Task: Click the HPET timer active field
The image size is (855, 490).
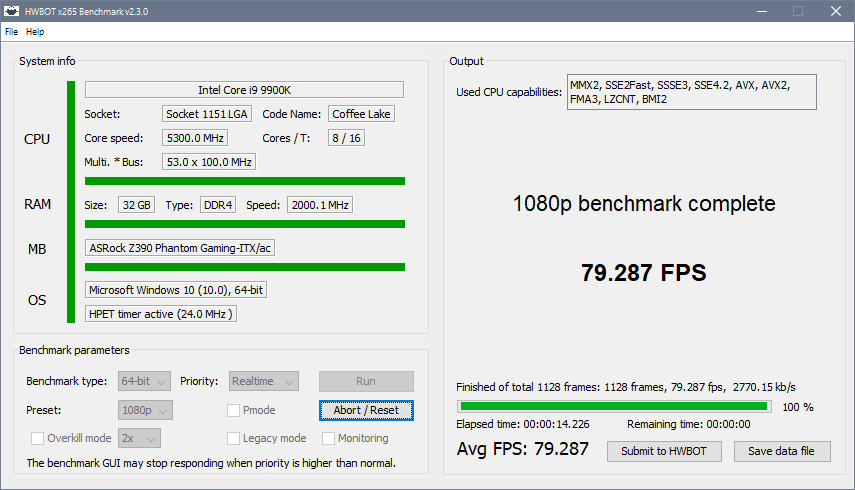Action: click(x=161, y=314)
